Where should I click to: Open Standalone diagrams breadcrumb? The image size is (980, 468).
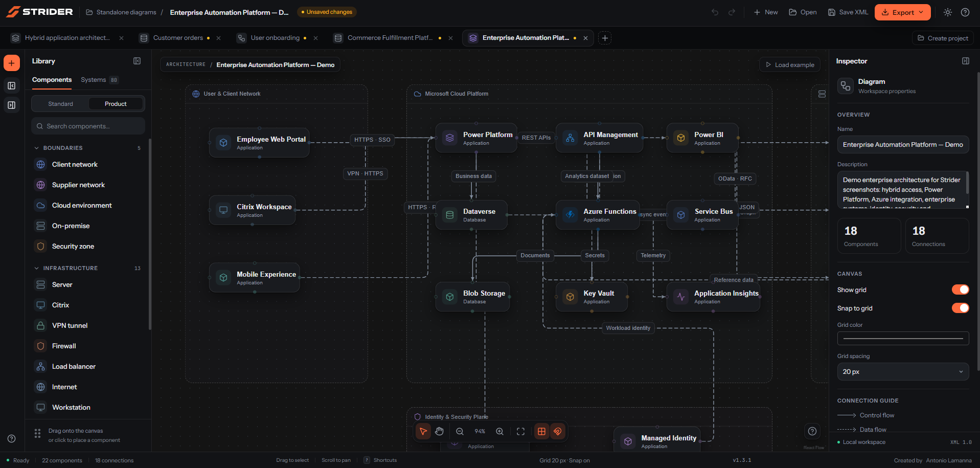click(x=121, y=12)
